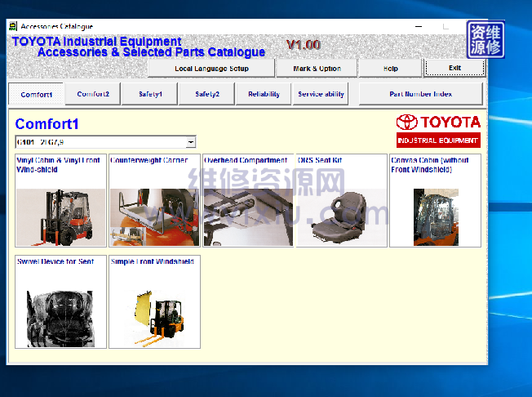Click the Vinyl Cabin & Vinyl Front title text
This screenshot has width=532, height=397.
pos(58,165)
